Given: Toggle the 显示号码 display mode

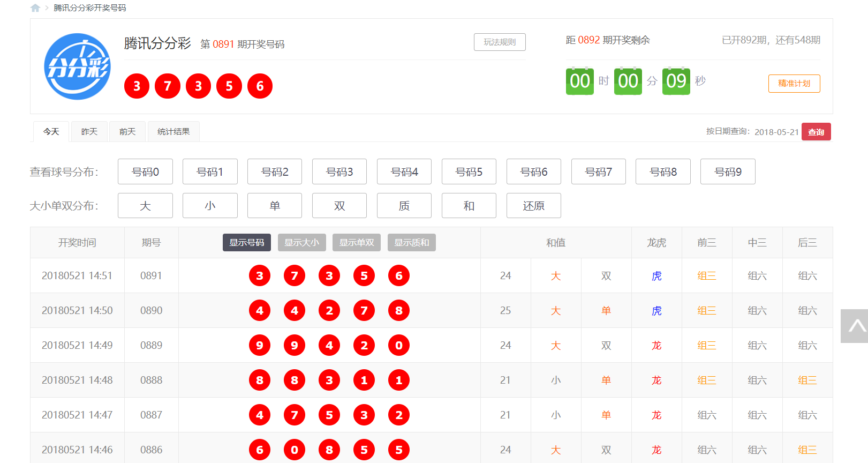Looking at the screenshot, I should [247, 243].
